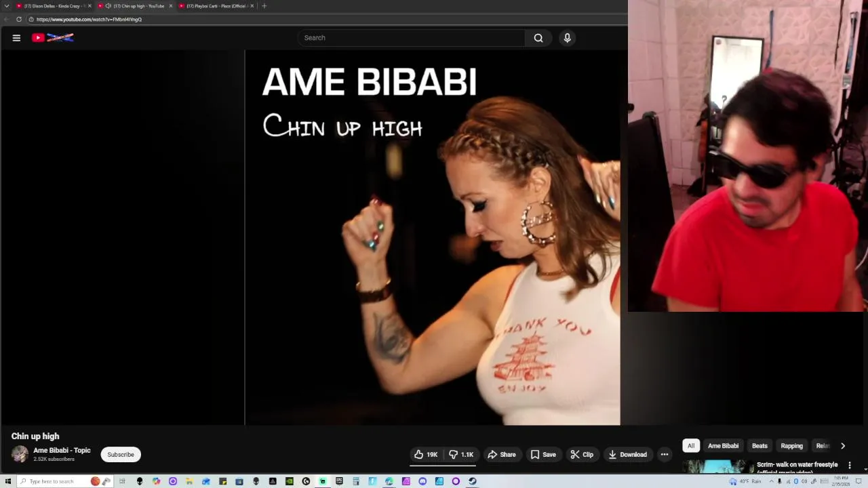Screen dimensions: 868x488
Task: Open Bluetooth tray icon
Action: pos(796,481)
